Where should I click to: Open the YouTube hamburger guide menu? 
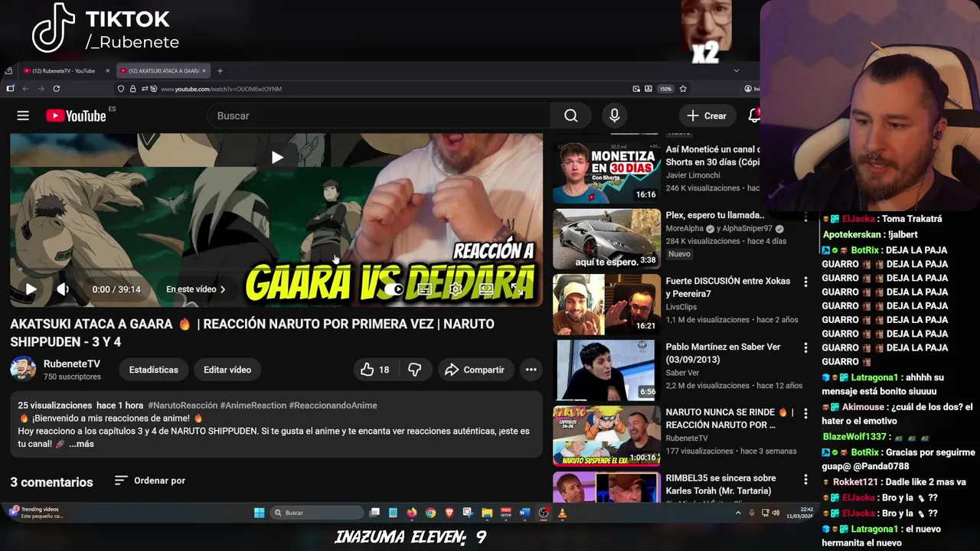click(23, 116)
